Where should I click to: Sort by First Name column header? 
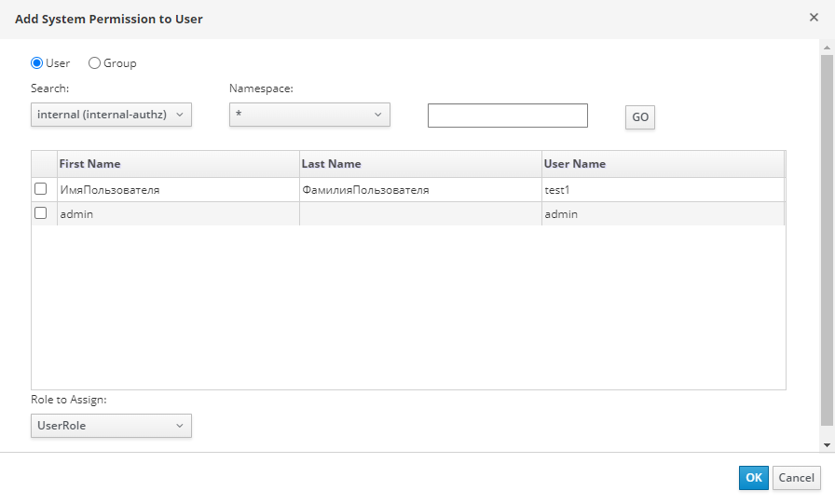[89, 164]
